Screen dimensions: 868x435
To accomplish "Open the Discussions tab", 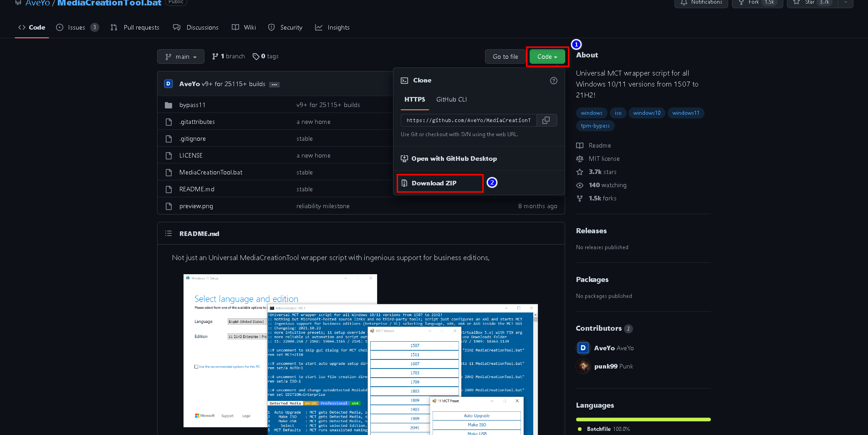I will tap(196, 27).
